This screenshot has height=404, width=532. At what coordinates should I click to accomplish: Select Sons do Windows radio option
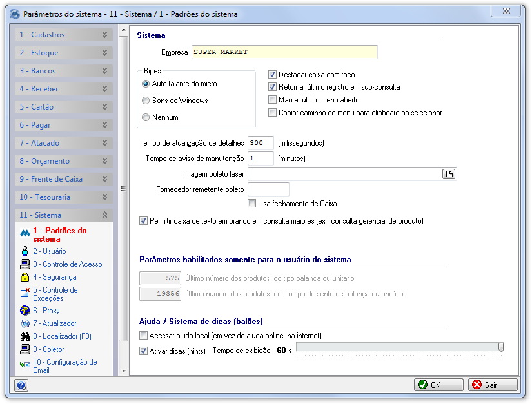click(x=146, y=101)
